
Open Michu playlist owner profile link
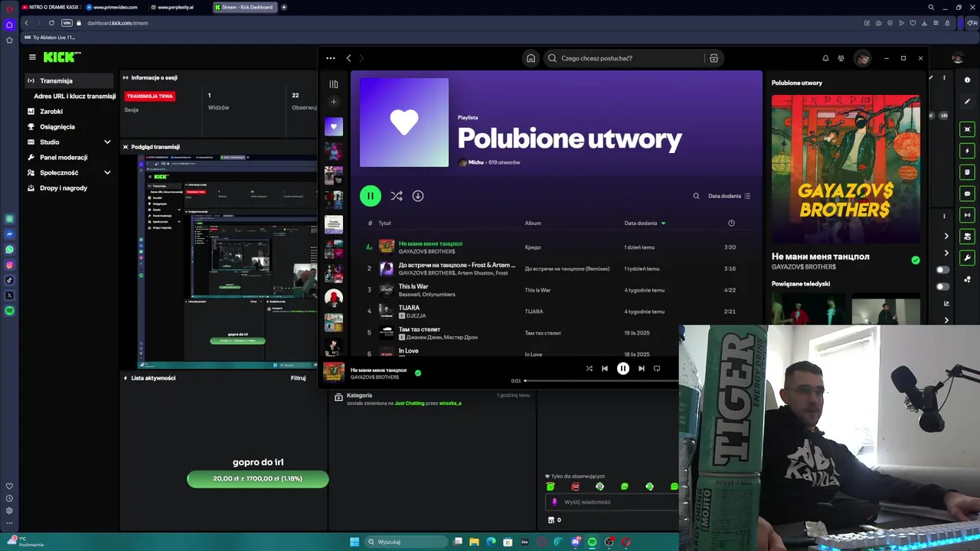(x=475, y=162)
